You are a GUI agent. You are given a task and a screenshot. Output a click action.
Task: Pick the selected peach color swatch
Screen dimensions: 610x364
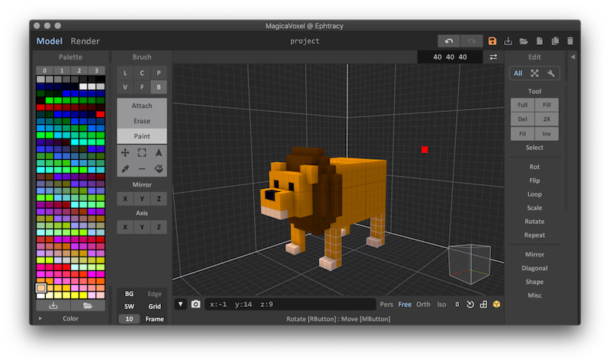41,288
